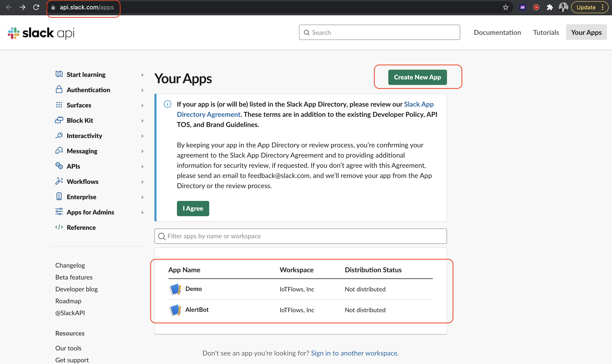The image size is (612, 364).
Task: Open the browser extensions puzzle icon
Action: pos(550,7)
